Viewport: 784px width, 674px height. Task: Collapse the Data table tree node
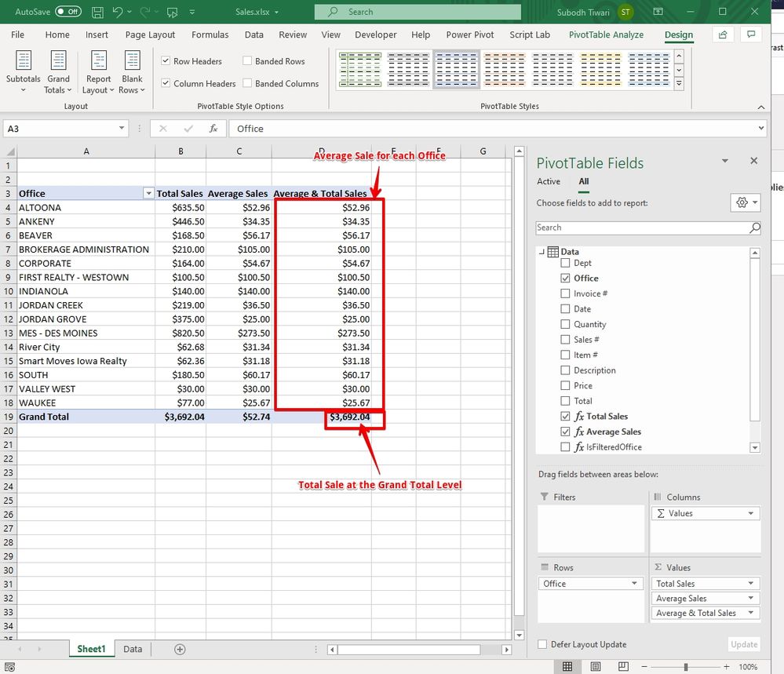click(x=542, y=252)
